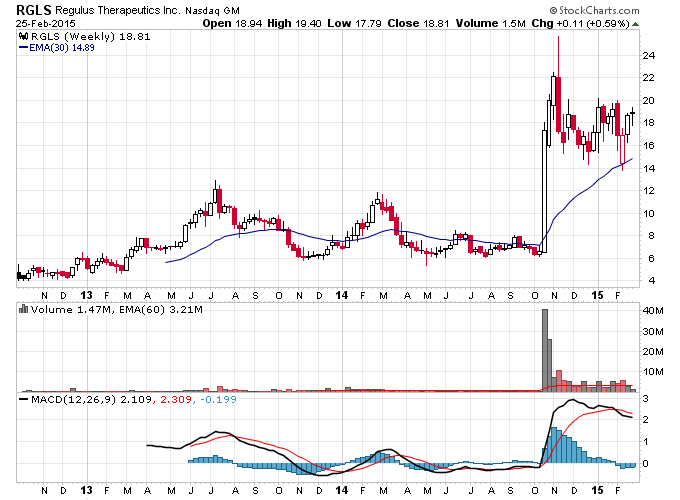
Task: Click the last candlestick at the chart's right edge
Action: coord(632,116)
